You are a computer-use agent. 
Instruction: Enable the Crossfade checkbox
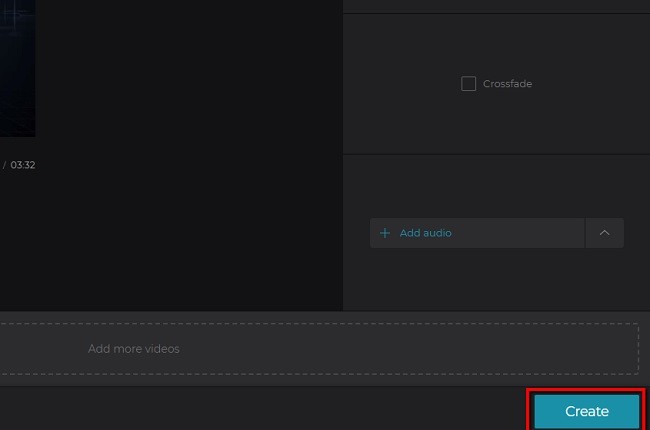(468, 84)
